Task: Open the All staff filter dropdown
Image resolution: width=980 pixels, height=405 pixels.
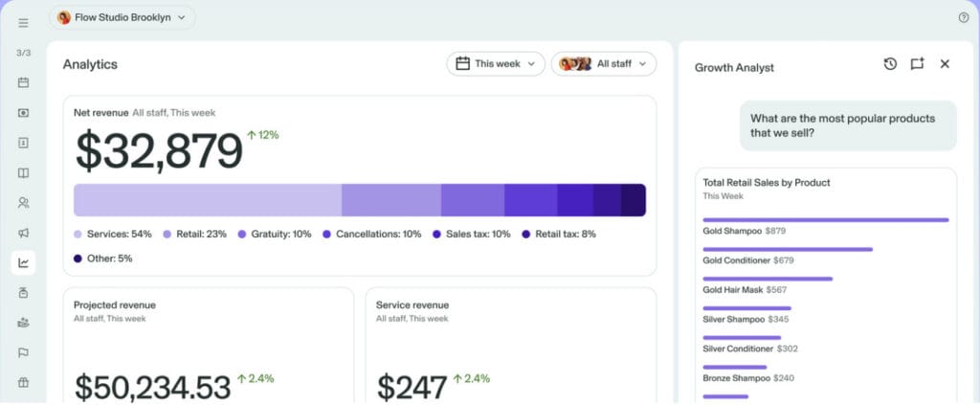Action: click(x=604, y=64)
